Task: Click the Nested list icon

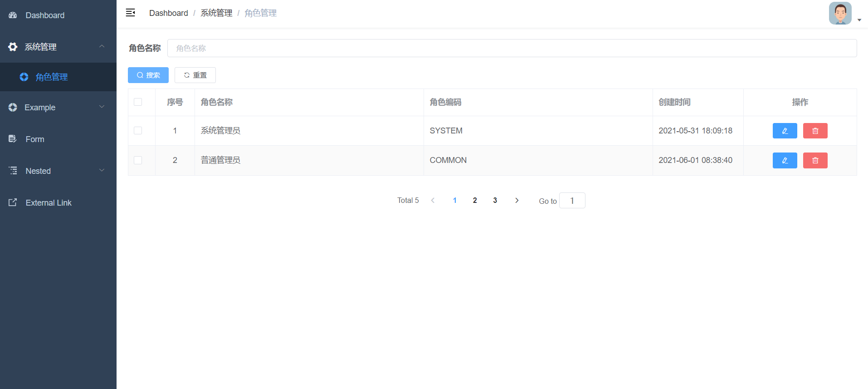Action: [x=13, y=171]
